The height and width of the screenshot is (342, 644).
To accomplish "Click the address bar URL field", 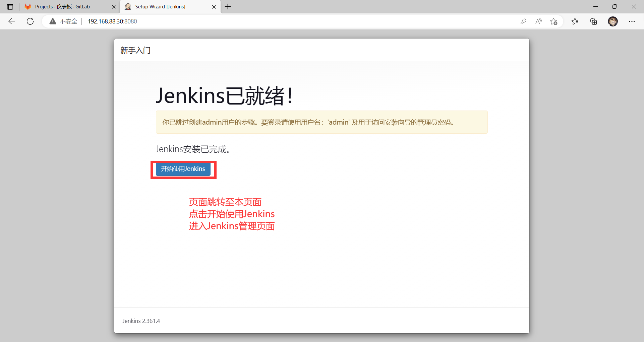I will point(268,21).
